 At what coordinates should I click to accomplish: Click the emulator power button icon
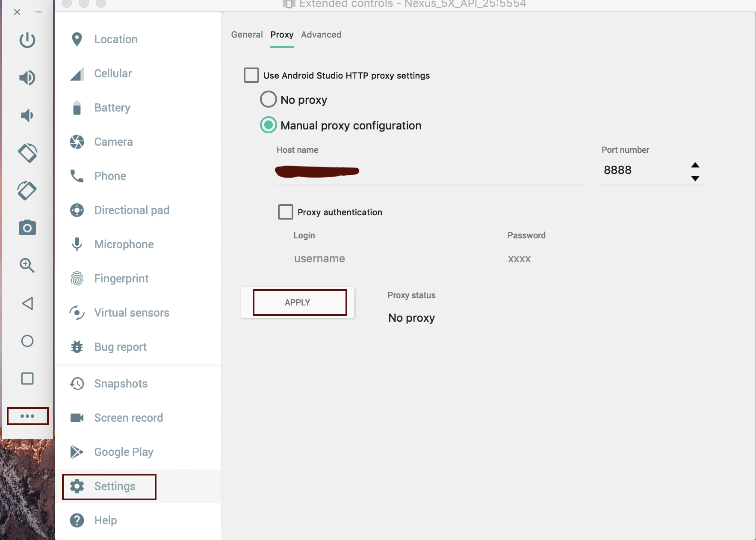pyautogui.click(x=27, y=40)
